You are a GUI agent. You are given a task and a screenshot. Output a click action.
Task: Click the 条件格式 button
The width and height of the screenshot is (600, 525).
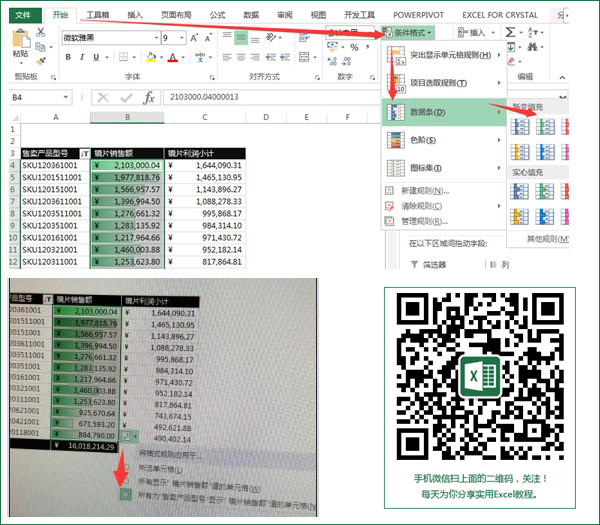pyautogui.click(x=408, y=33)
